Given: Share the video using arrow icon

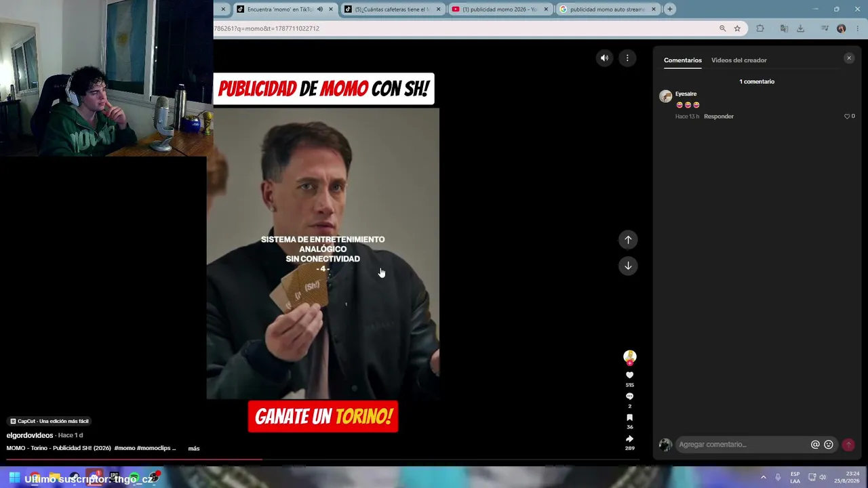Looking at the screenshot, I should pyautogui.click(x=629, y=439).
